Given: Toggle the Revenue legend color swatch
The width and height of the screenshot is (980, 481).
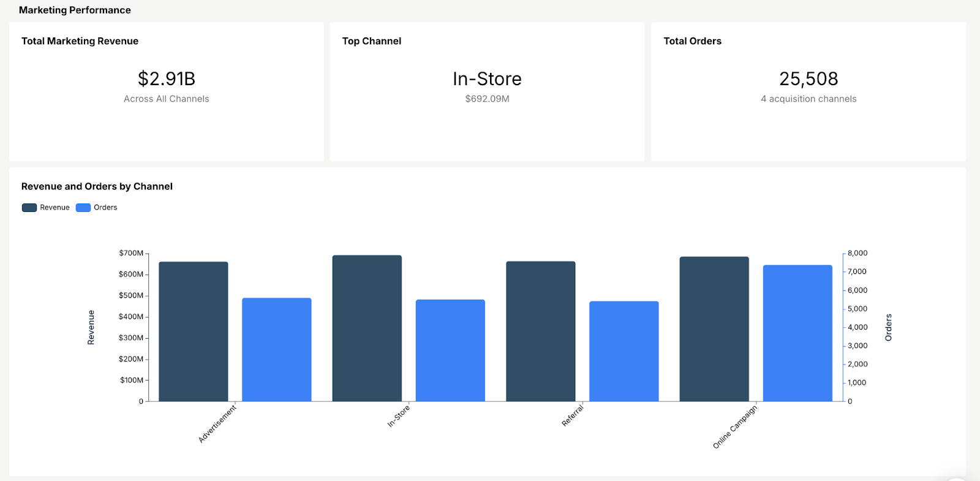Looking at the screenshot, I should tap(29, 208).
